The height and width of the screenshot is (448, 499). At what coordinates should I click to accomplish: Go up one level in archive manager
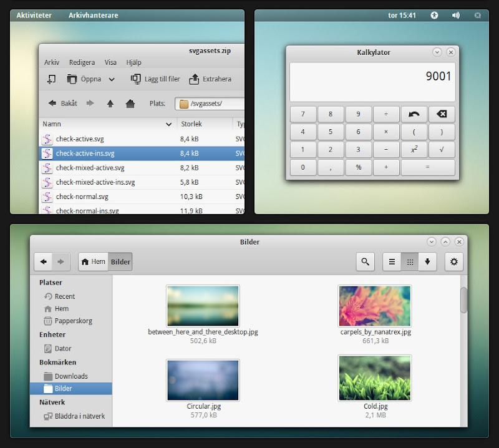[110, 104]
